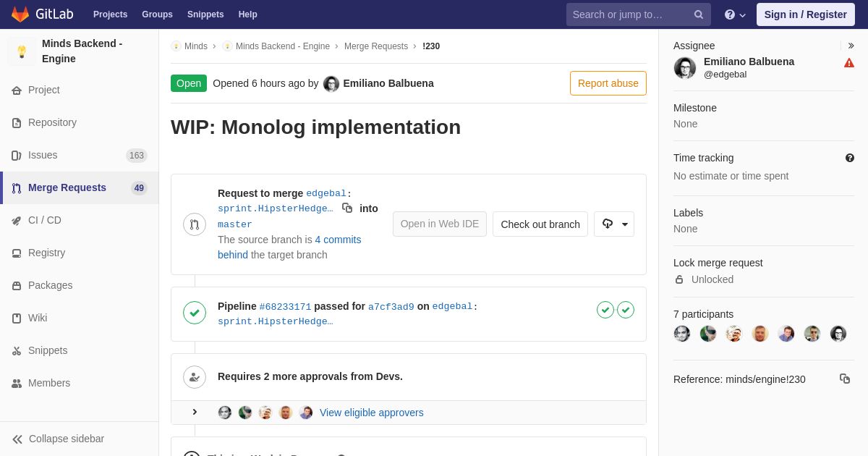The image size is (868, 456).
Task: Click the red warning triangle beside assignee
Action: (849, 63)
